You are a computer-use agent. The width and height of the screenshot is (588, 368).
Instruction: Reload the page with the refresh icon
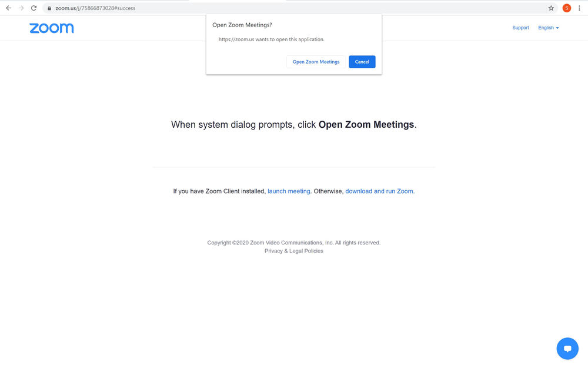(x=34, y=8)
